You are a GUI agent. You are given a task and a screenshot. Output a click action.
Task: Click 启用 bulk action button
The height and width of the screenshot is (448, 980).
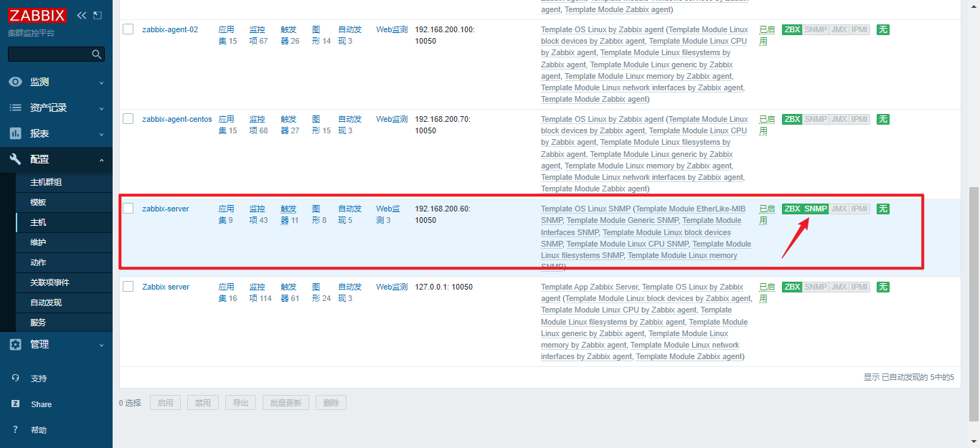[x=165, y=403]
